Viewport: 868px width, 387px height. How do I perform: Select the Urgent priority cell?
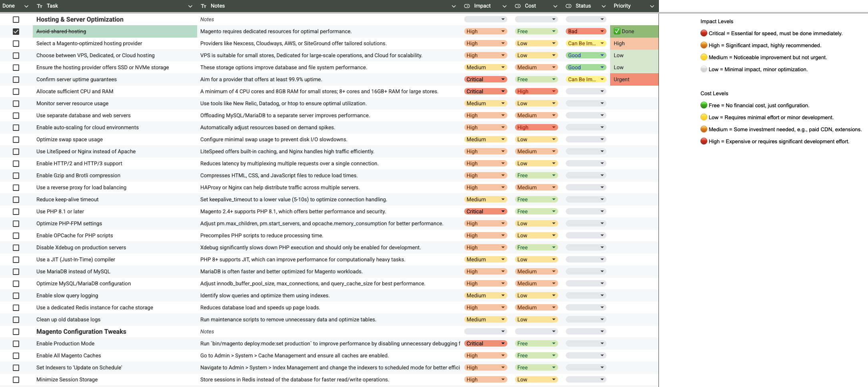[634, 79]
